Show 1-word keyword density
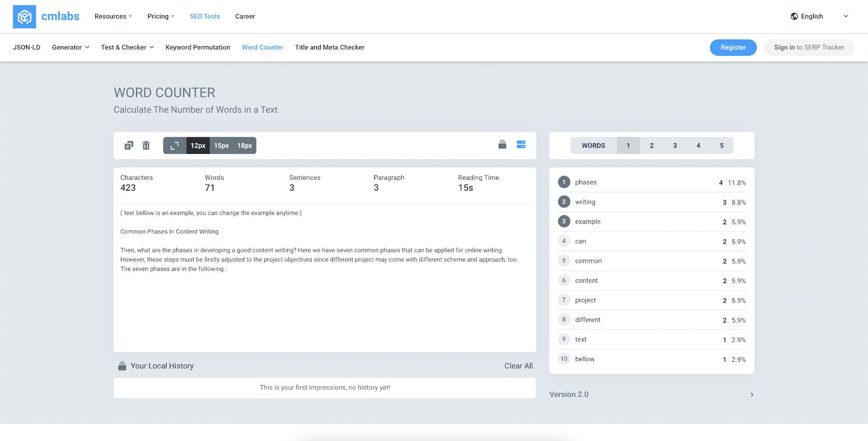The image size is (868, 441). click(628, 146)
